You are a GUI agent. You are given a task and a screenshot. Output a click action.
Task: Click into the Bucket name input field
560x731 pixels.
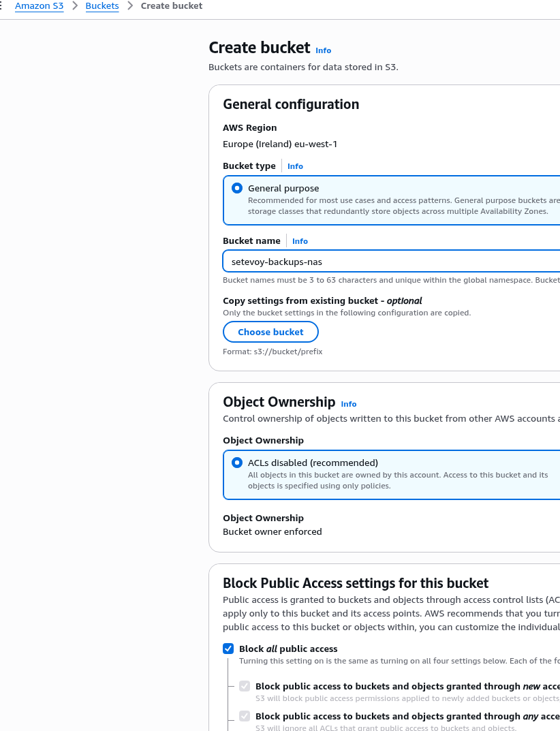[x=388, y=262]
